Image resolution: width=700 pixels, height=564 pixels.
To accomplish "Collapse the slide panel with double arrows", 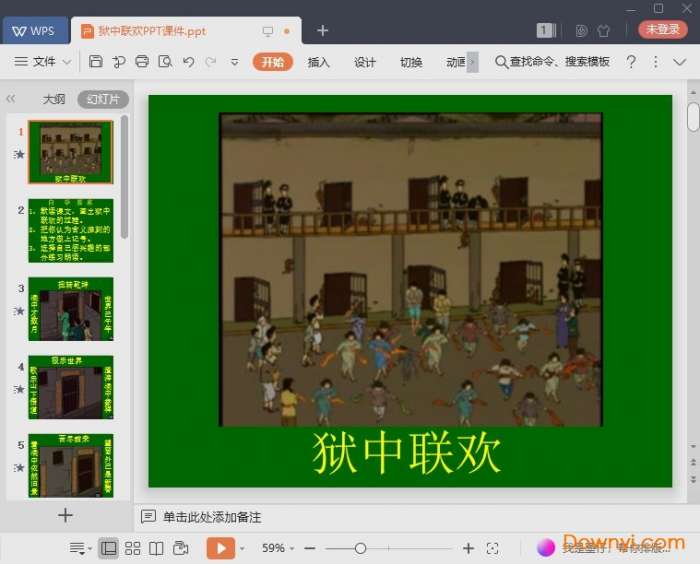I will coord(11,98).
